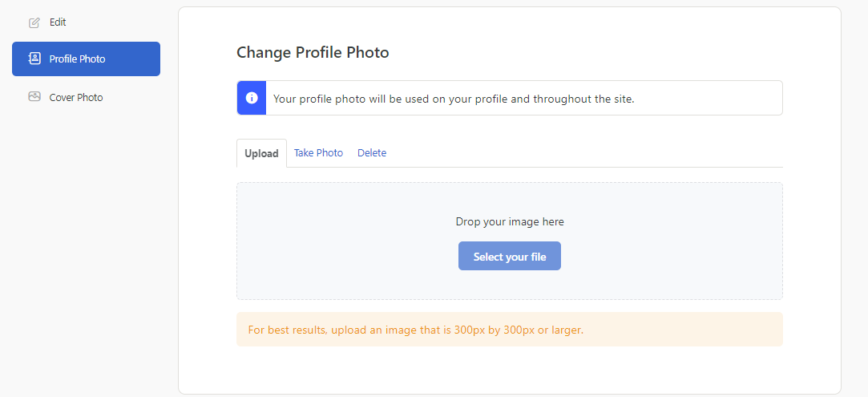
Task: Click the Cover Photo image icon
Action: tap(34, 97)
